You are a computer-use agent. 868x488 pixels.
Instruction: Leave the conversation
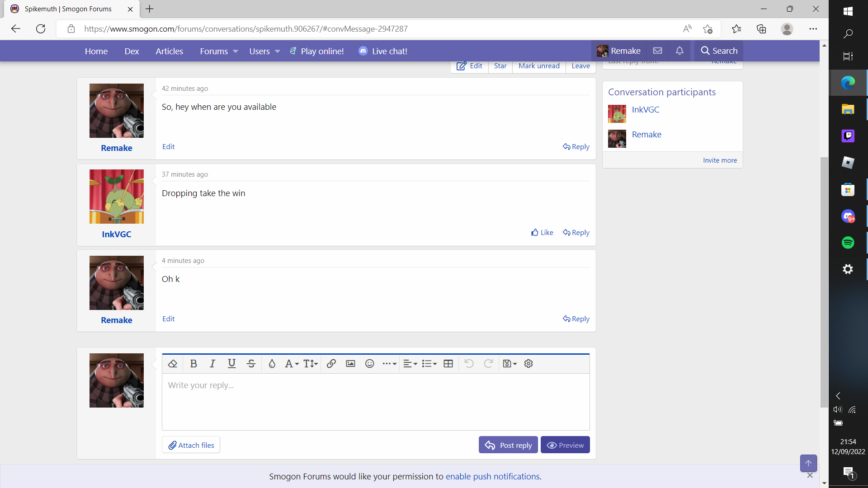tap(580, 66)
